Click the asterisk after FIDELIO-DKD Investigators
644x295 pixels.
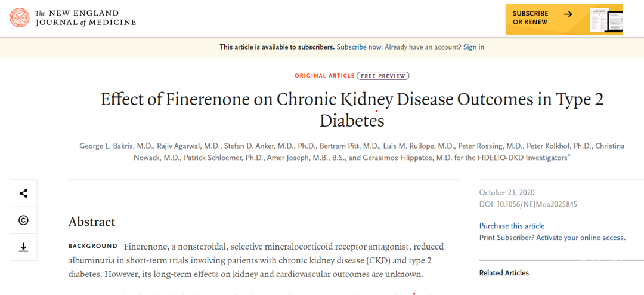(569, 156)
